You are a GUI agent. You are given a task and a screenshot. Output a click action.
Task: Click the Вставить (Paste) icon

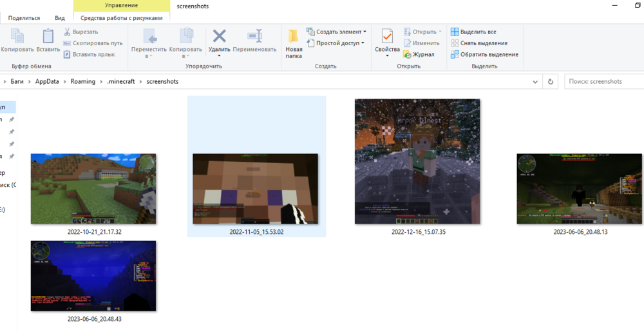48,36
